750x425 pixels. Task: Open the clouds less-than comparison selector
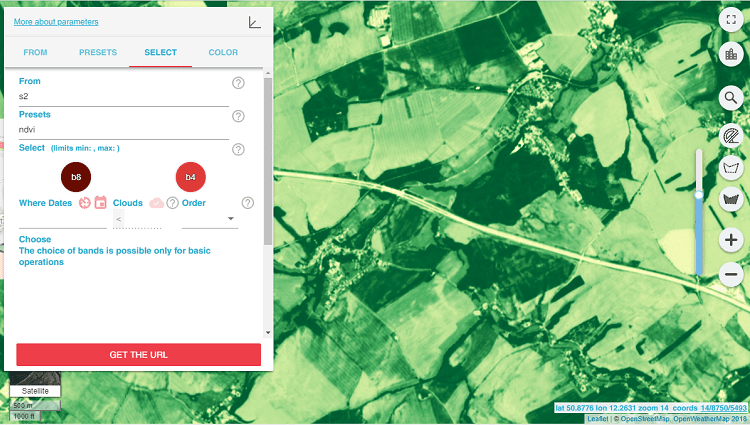point(119,219)
